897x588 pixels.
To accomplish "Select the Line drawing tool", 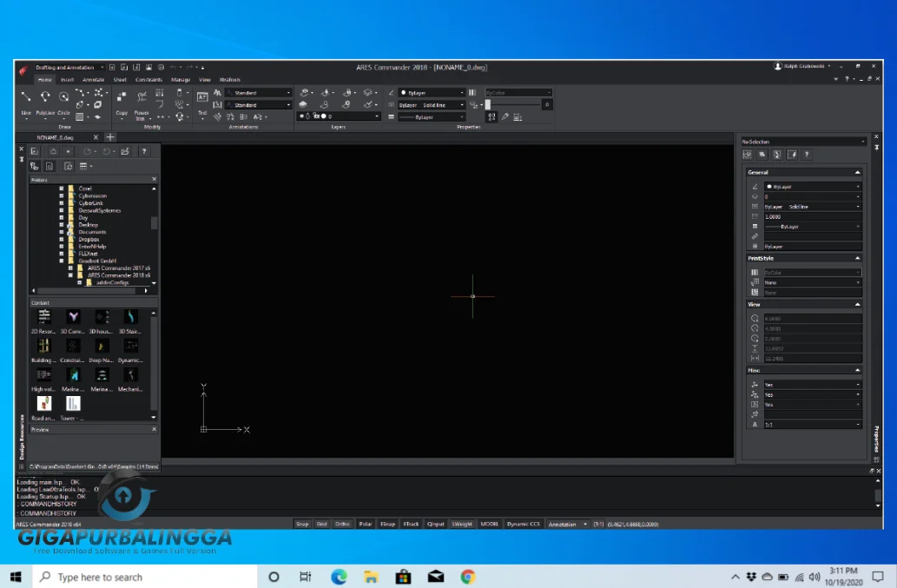I will pos(25,98).
